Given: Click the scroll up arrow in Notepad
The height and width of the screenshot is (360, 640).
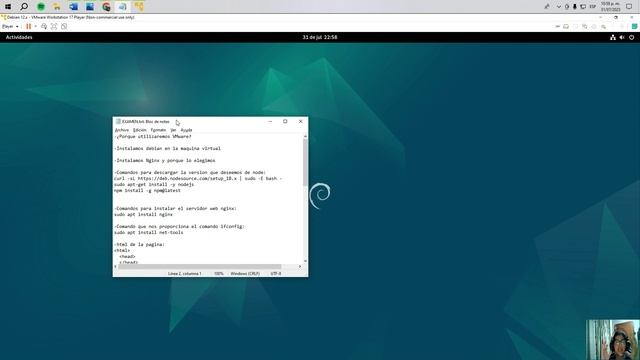Looking at the screenshot, I should tap(305, 136).
